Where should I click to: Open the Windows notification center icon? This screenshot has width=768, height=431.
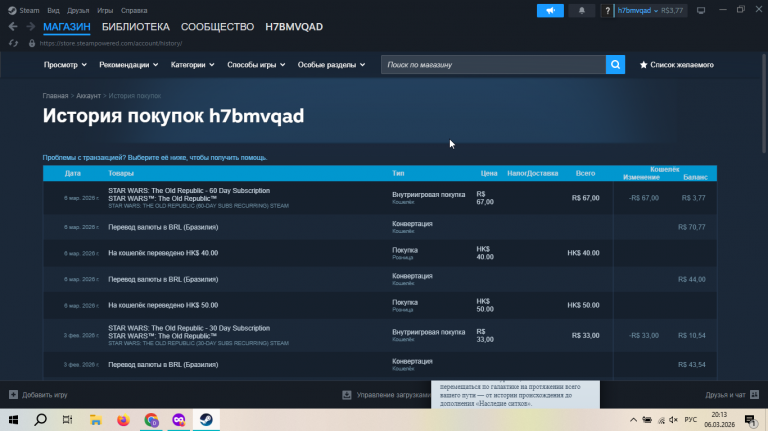coord(750,420)
